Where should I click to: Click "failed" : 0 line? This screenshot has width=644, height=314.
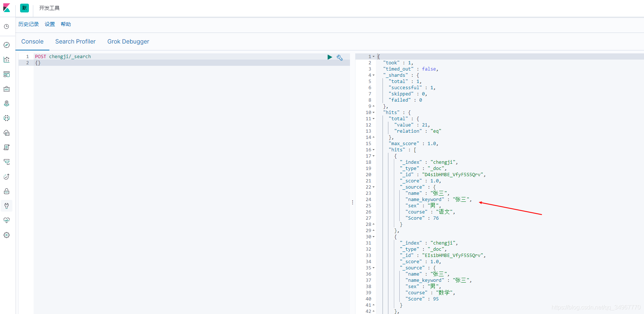coord(405,100)
